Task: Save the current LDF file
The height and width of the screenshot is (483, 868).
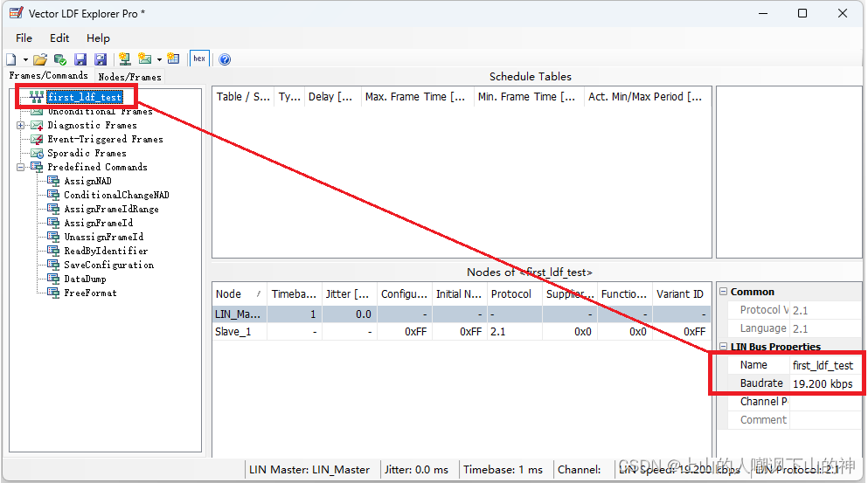Action: pyautogui.click(x=80, y=59)
